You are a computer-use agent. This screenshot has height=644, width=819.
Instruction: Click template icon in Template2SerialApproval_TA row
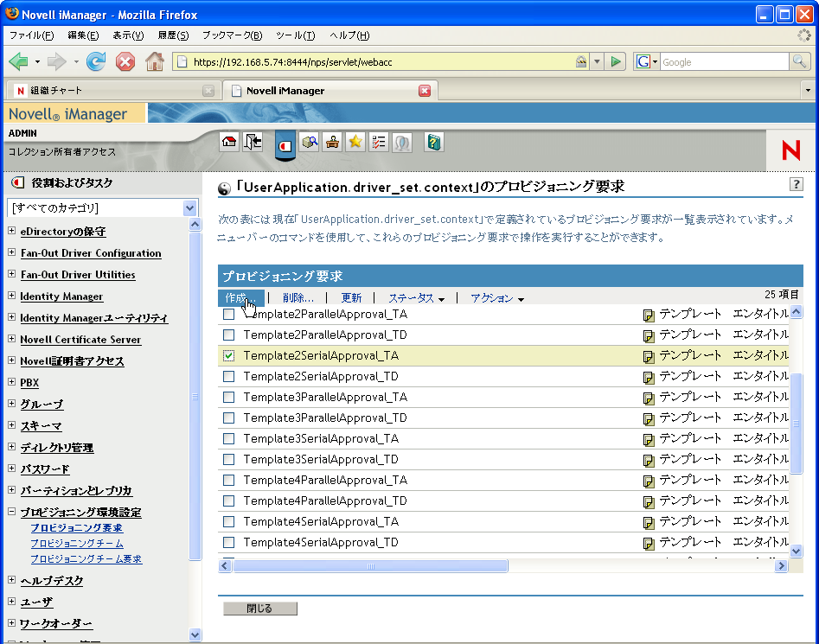coord(649,357)
